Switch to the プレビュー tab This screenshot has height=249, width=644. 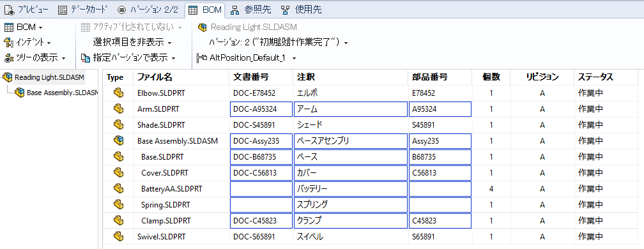(26, 10)
